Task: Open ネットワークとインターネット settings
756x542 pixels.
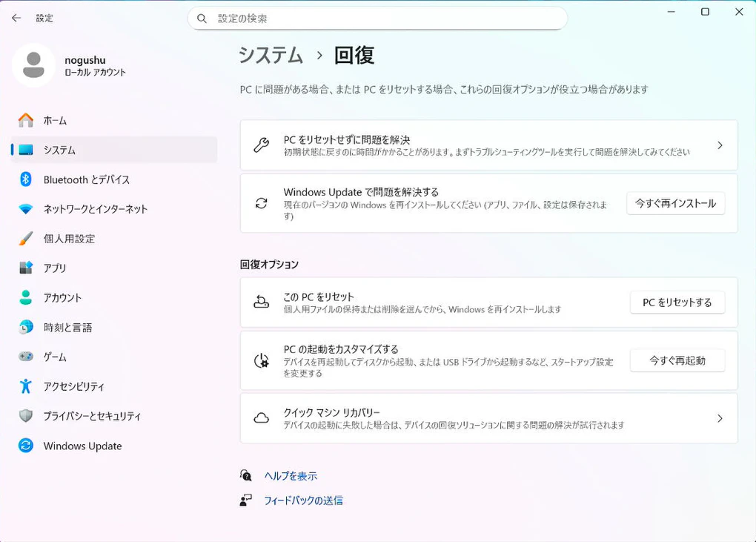Action: [x=114, y=209]
